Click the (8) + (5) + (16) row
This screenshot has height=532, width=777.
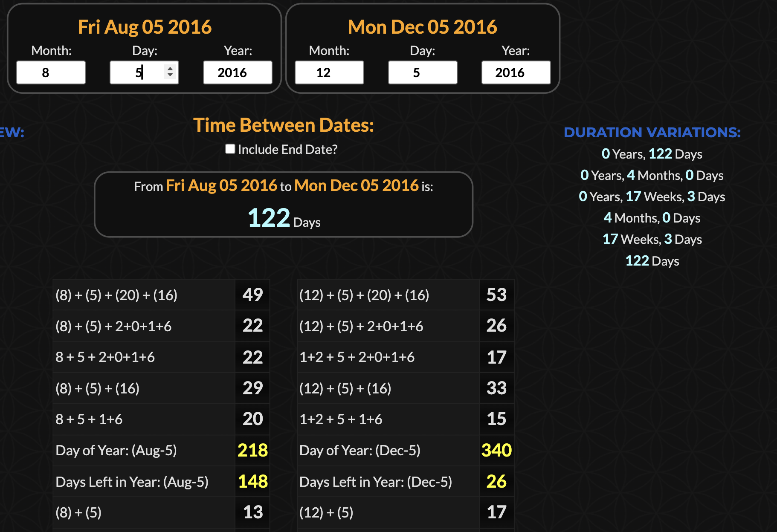point(161,388)
